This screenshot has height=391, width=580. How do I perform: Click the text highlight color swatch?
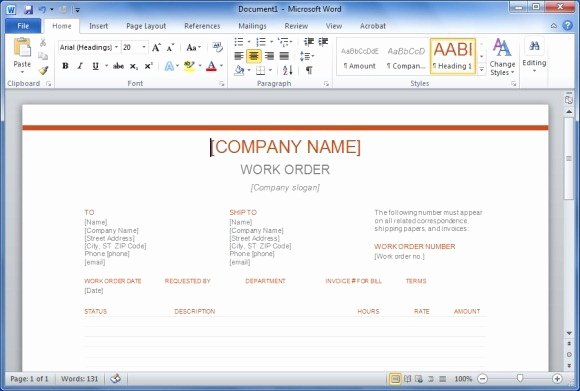189,66
